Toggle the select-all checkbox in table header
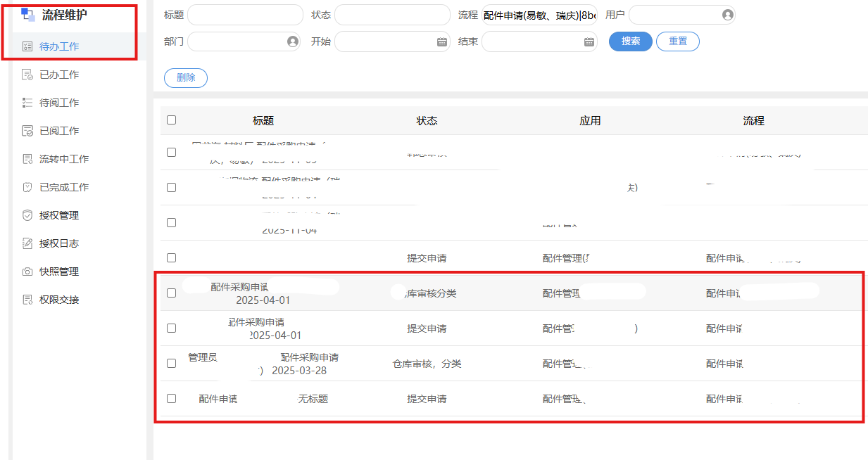 pos(171,120)
